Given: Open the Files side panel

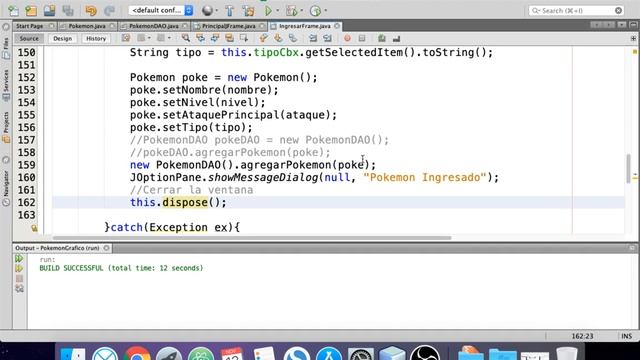Looking at the screenshot, I should pyautogui.click(x=6, y=48).
